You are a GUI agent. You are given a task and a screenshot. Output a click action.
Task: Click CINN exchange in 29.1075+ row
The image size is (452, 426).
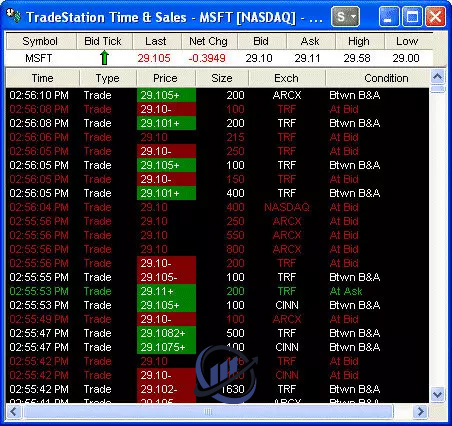pyautogui.click(x=287, y=347)
